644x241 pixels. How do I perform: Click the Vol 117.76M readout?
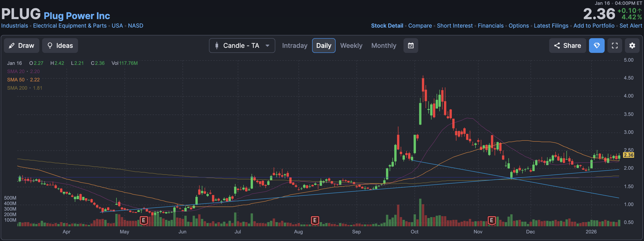click(x=125, y=63)
